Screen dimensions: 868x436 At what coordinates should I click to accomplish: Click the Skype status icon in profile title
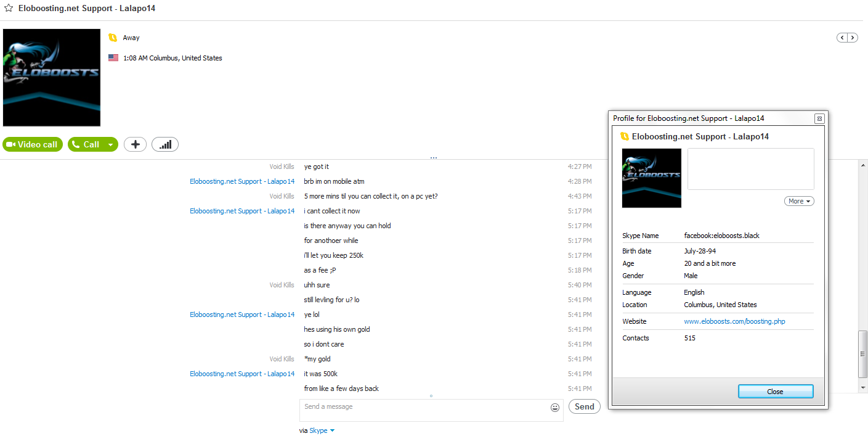click(625, 136)
